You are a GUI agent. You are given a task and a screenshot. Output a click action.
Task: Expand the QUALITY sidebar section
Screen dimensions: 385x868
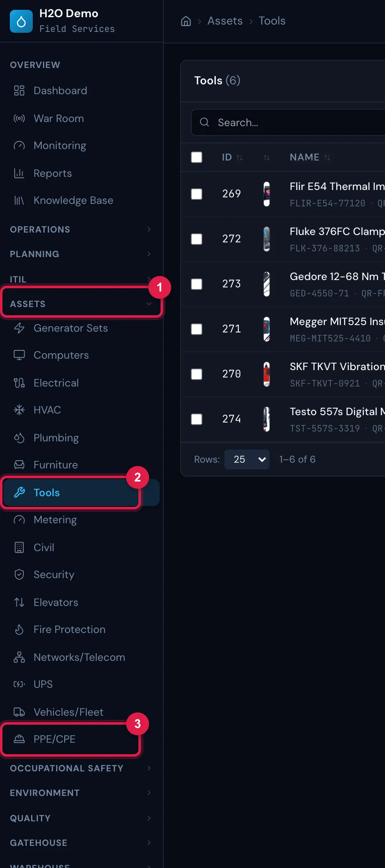[80, 818]
